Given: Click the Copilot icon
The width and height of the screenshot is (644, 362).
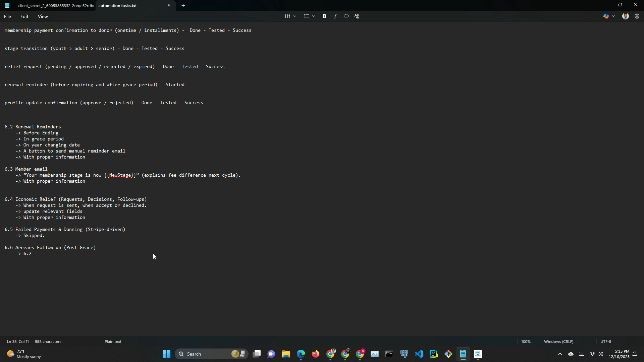Looking at the screenshot, I should (606, 16).
